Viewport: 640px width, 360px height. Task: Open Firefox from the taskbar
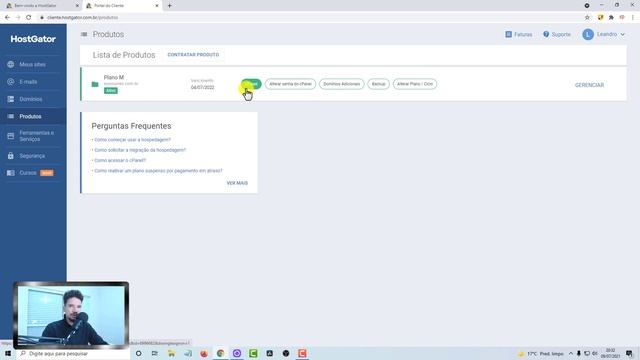tap(204, 353)
